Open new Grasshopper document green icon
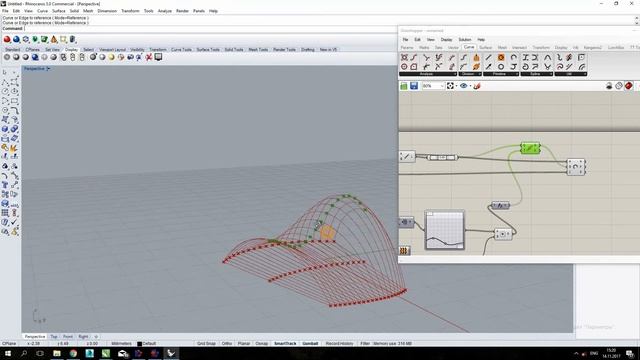 404,86
